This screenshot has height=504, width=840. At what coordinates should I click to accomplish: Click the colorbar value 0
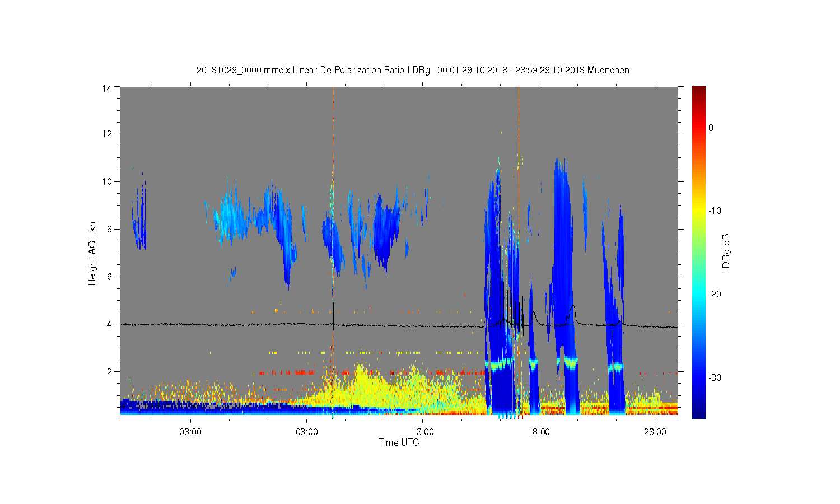tap(711, 128)
